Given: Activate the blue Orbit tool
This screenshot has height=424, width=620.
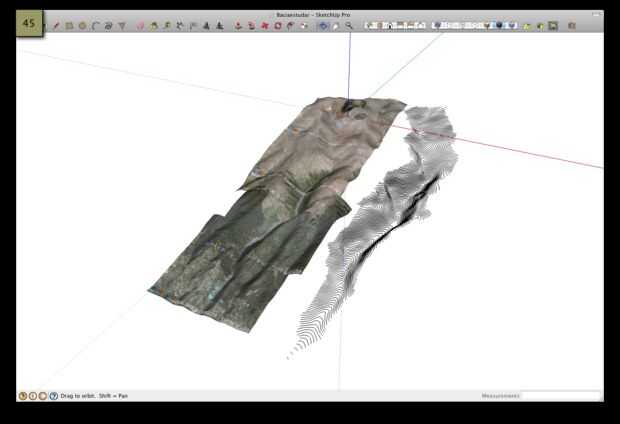Looking at the screenshot, I should [x=323, y=26].
